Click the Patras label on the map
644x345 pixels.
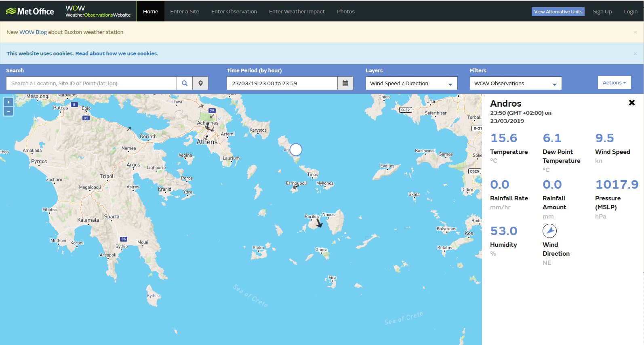61,108
